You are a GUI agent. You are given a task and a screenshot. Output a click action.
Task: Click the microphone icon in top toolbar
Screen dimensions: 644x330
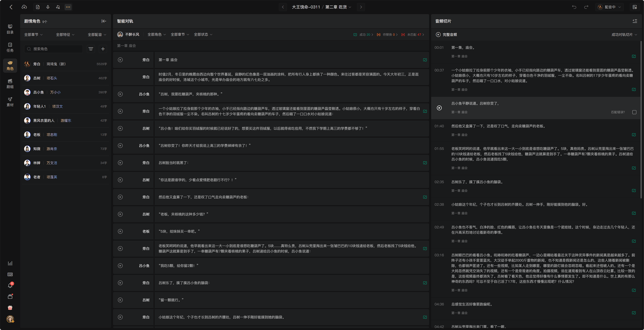pos(48,7)
